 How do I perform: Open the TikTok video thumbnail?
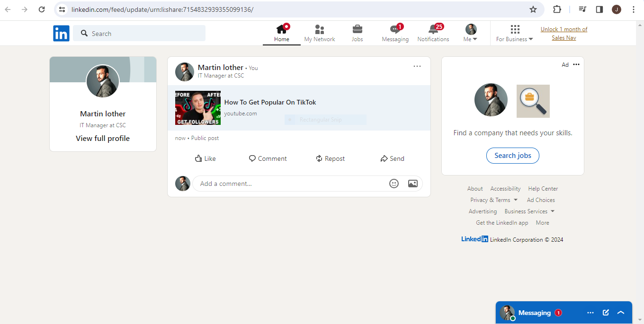click(198, 108)
